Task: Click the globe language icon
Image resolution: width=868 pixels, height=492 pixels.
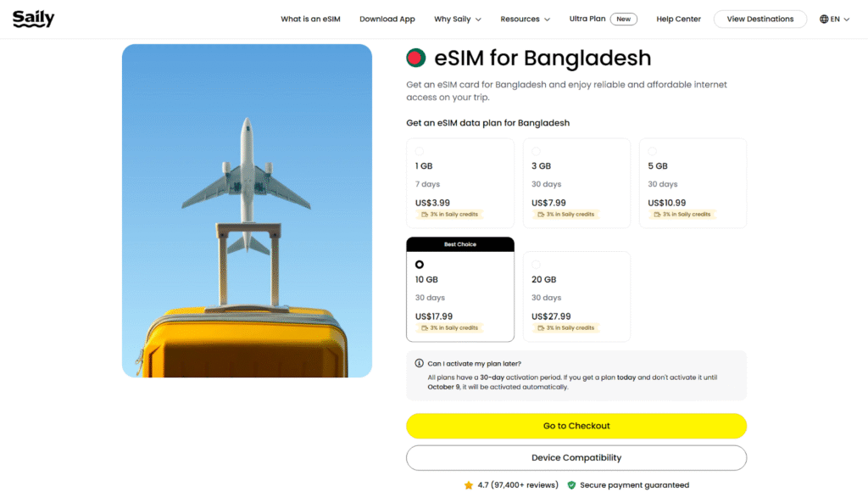Action: tap(824, 19)
